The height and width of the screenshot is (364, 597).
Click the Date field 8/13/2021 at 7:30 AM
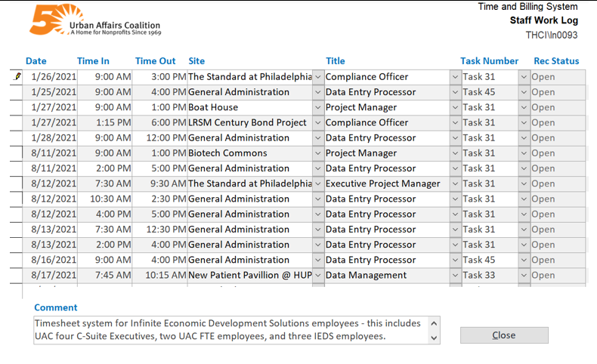50,230
